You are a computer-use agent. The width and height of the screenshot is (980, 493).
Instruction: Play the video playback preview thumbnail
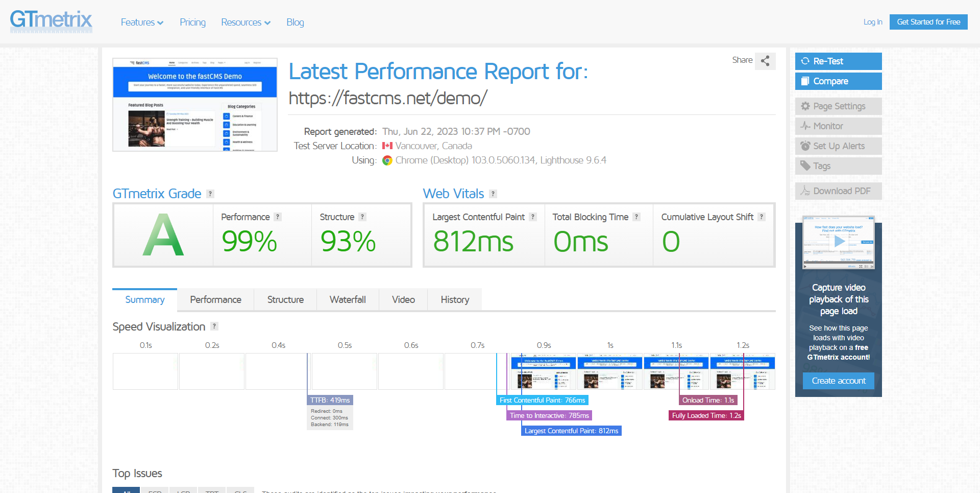click(839, 242)
